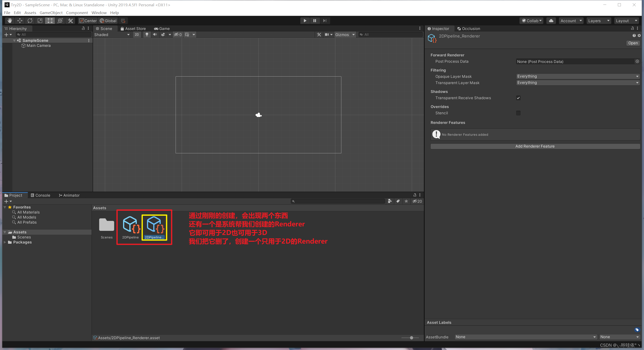This screenshot has height=350, width=644.
Task: Click the Step frame button
Action: coord(325,21)
